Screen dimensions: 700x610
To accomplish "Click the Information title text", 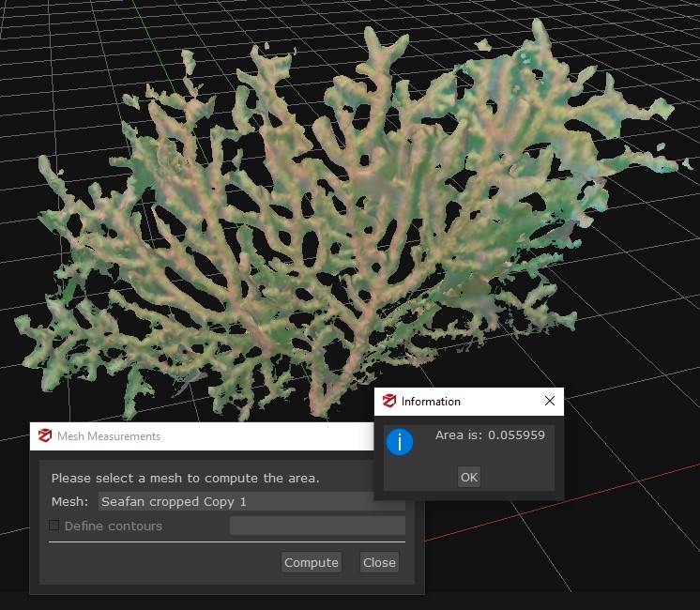I will coord(431,402).
